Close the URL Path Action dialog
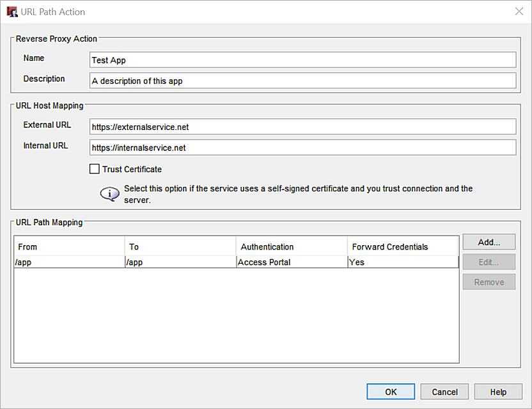This screenshot has width=532, height=409. click(519, 12)
